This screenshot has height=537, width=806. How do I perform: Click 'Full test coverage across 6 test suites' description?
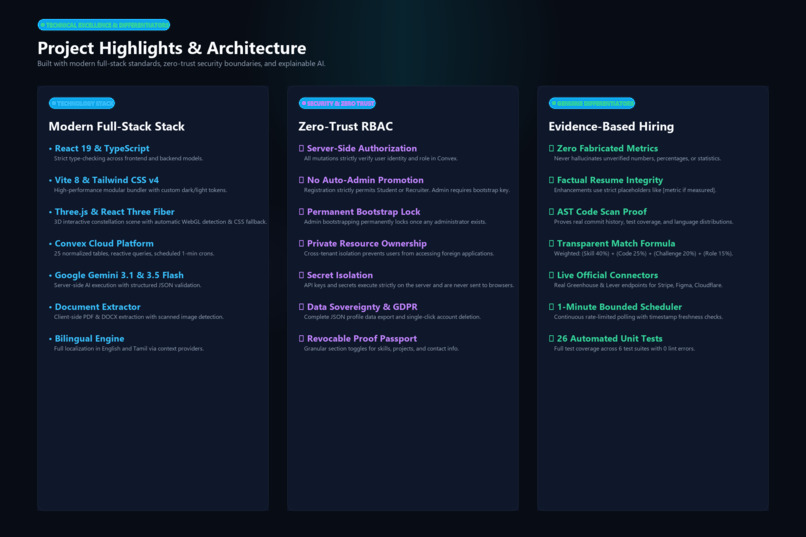(624, 348)
